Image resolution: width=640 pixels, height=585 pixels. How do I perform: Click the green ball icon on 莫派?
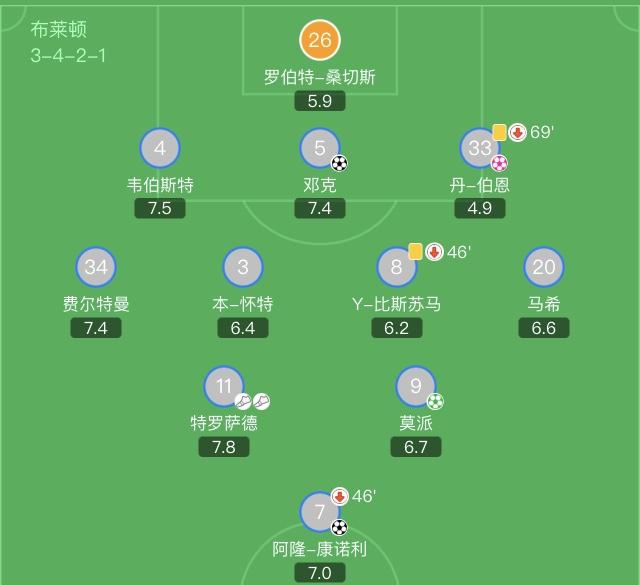pyautogui.click(x=435, y=401)
